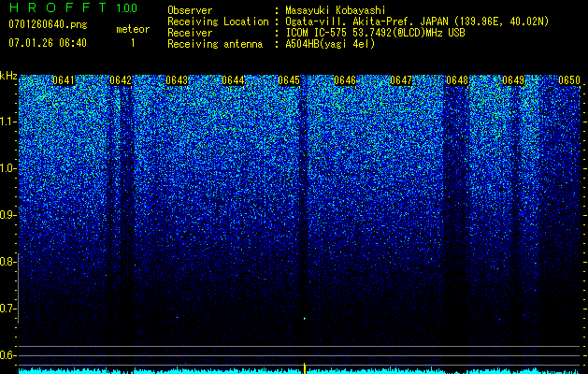Click the 0.7 frequency axis label
Image resolution: width=588 pixels, height=374 pixels.
[7, 309]
